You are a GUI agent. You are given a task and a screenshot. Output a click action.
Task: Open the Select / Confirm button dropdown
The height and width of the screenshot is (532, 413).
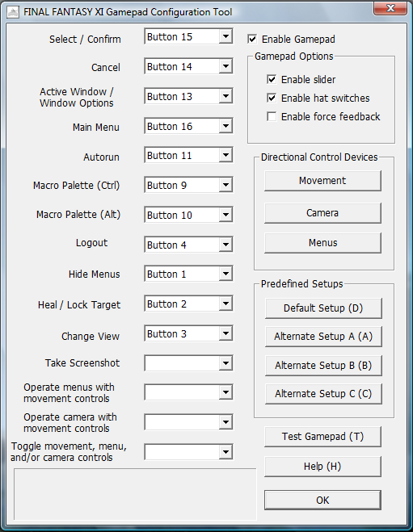(225, 36)
